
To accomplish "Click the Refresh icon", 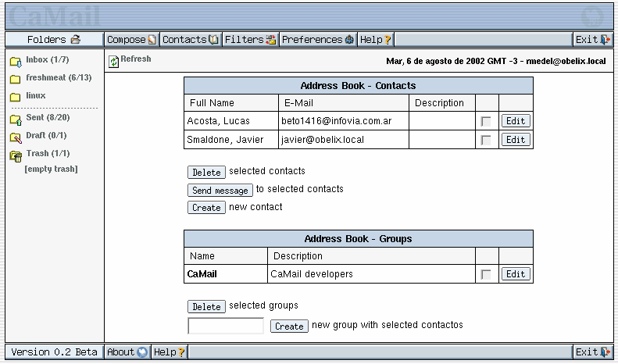I will [114, 61].
